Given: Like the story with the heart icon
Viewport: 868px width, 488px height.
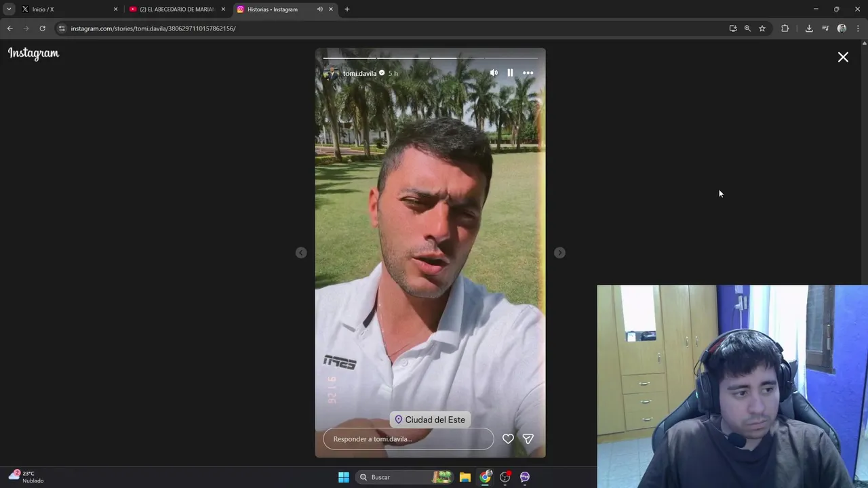Looking at the screenshot, I should (508, 439).
